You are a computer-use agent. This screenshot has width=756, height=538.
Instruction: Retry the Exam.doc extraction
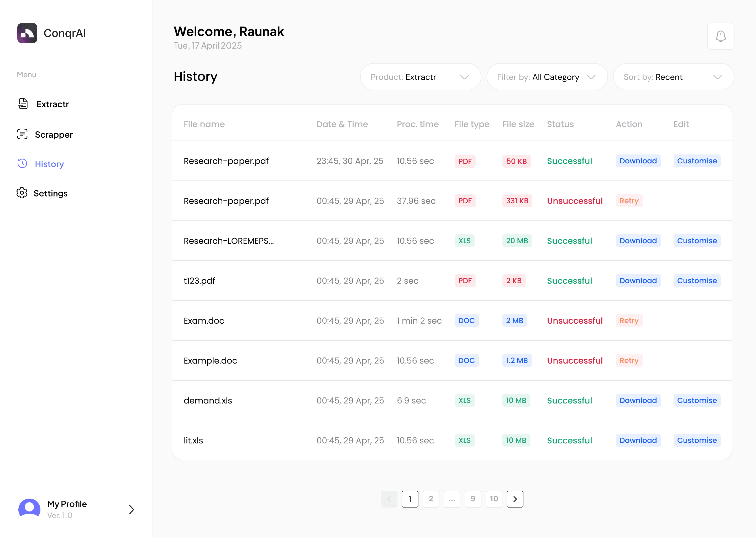tap(629, 321)
